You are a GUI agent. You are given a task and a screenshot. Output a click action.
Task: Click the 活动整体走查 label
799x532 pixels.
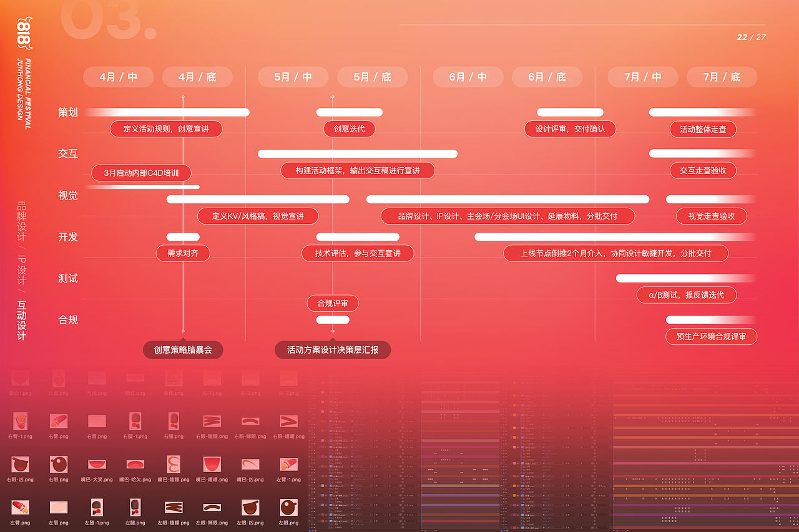(x=703, y=129)
